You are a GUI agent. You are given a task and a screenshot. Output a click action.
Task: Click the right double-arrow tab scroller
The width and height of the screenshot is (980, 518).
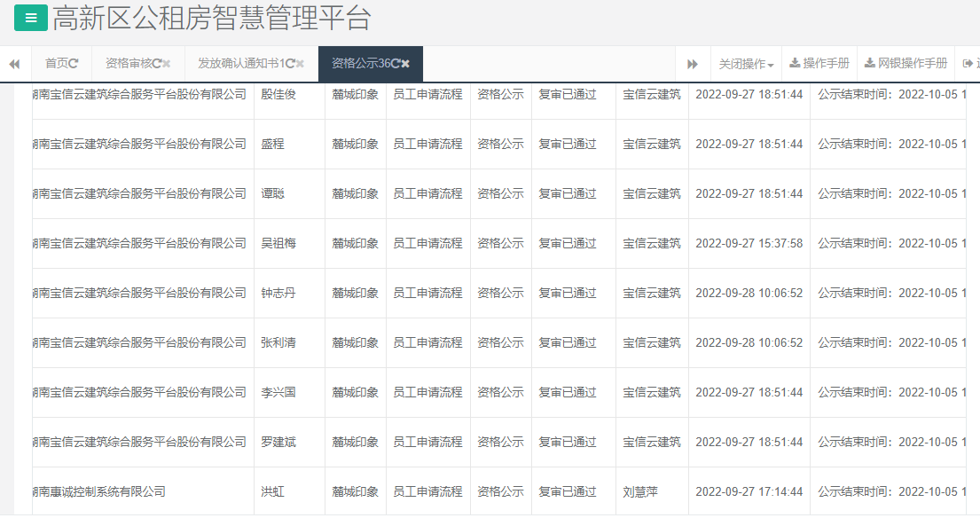[693, 64]
